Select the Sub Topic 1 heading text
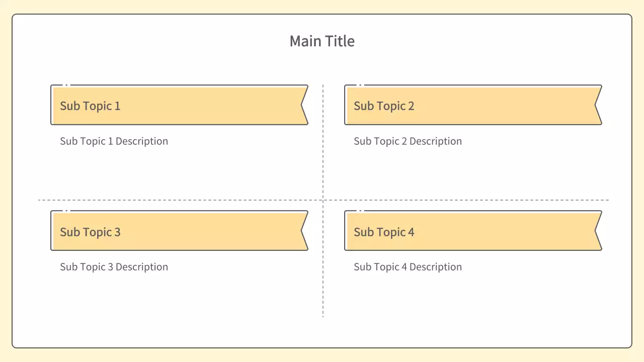644x362 pixels. coord(90,106)
